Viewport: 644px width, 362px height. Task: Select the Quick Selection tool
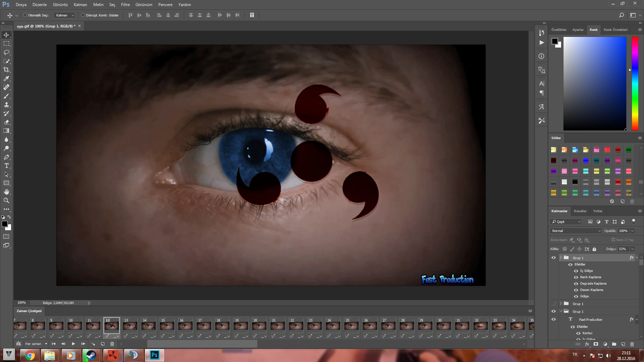tap(6, 61)
